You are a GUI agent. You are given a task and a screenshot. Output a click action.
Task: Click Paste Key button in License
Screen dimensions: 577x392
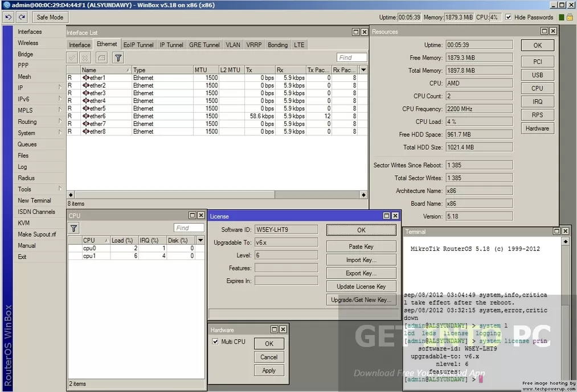click(x=361, y=247)
